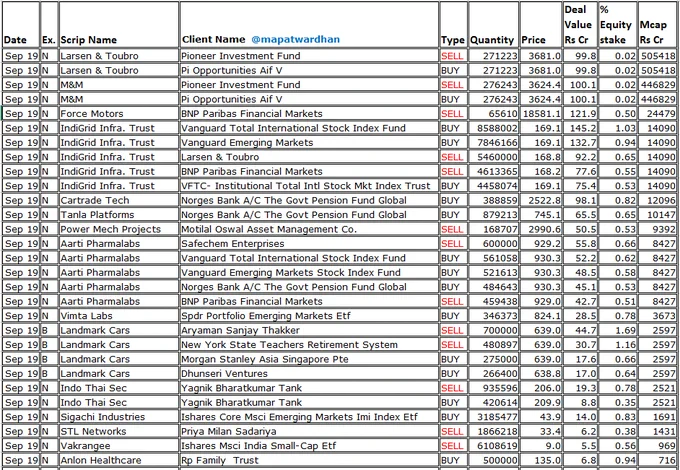Click equity stake cell 1.69
Viewport: 680px width, 470px height.
click(618, 330)
